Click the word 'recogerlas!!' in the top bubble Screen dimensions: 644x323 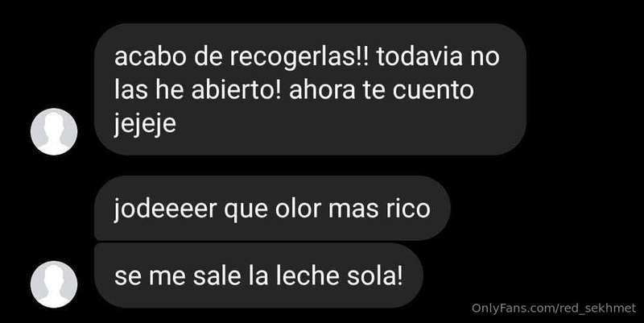[x=299, y=57]
